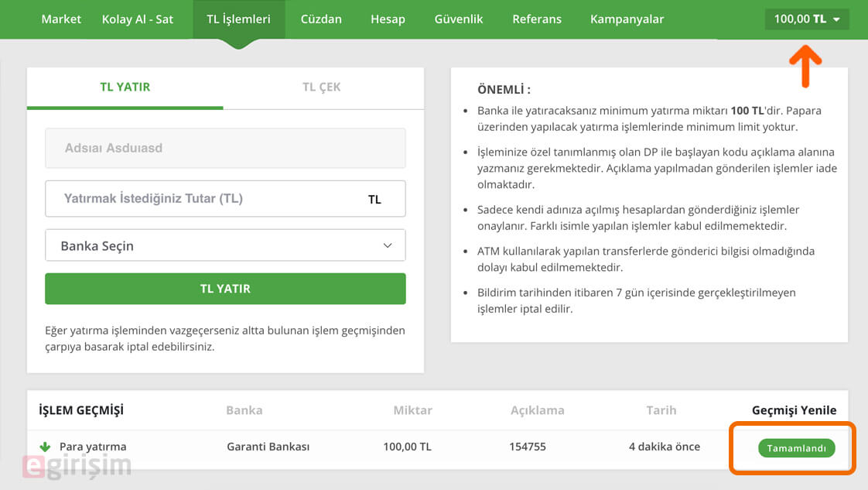Navigate to Güvenlik section

click(x=458, y=19)
